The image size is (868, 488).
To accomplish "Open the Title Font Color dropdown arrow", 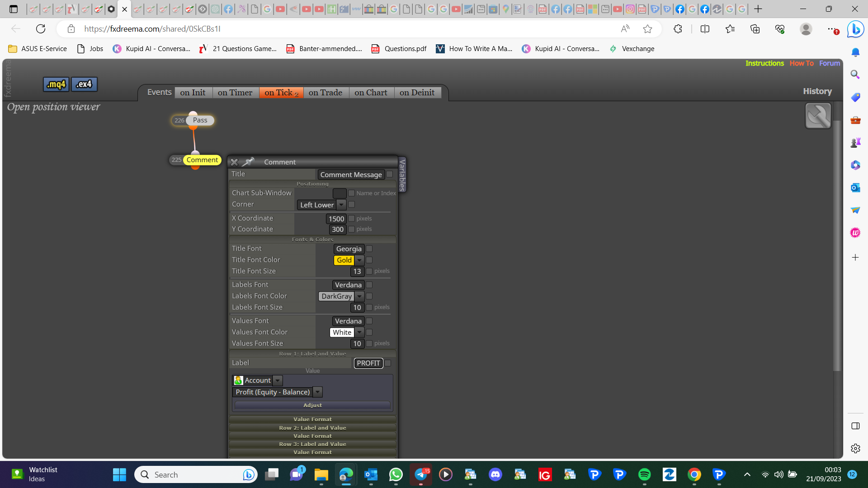I will 359,260.
